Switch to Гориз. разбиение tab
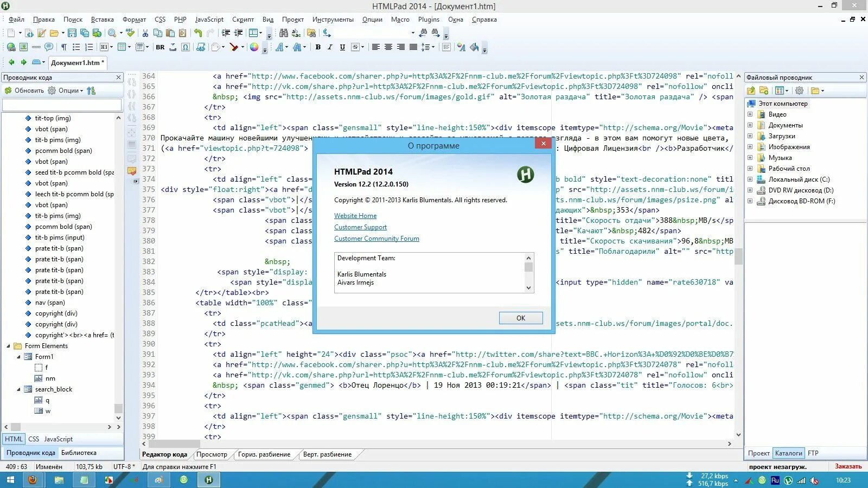Screen dimensions: 868x488 pyautogui.click(x=264, y=454)
